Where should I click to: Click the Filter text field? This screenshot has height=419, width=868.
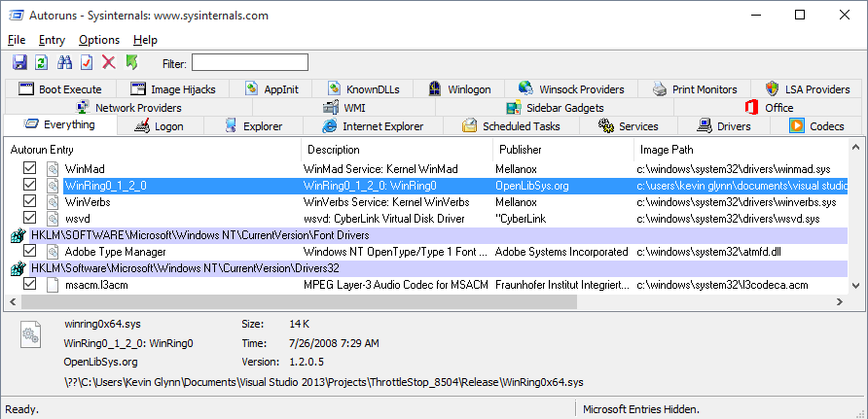coord(250,63)
